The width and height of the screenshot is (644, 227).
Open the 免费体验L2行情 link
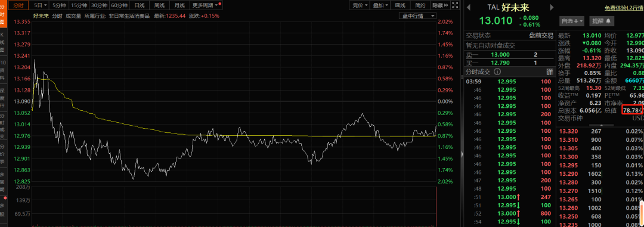(x=624, y=7)
